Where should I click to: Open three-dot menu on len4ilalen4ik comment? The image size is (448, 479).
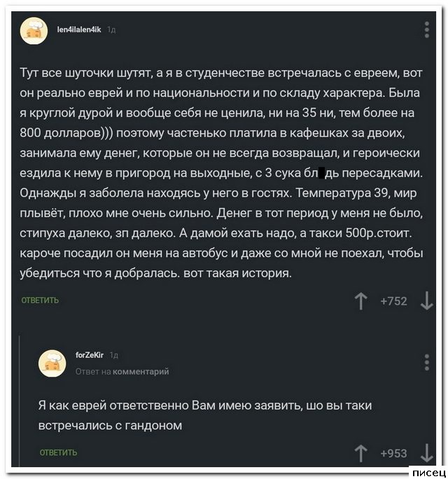pyautogui.click(x=426, y=29)
